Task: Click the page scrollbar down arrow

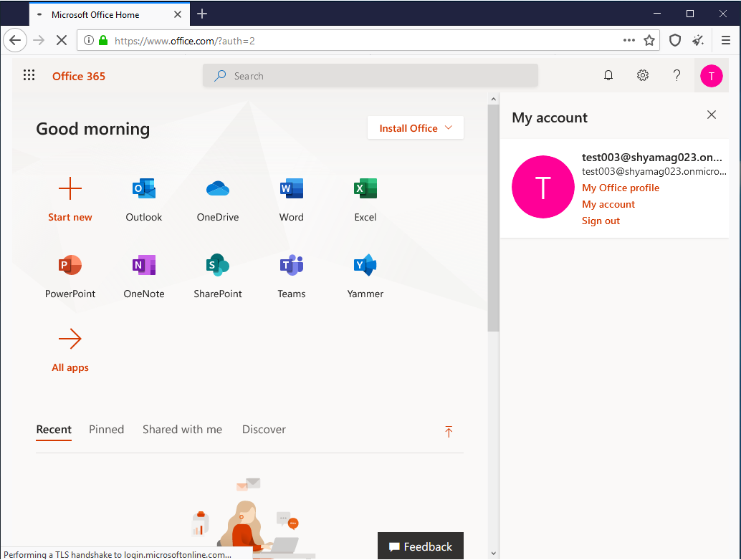Action: pos(493,554)
